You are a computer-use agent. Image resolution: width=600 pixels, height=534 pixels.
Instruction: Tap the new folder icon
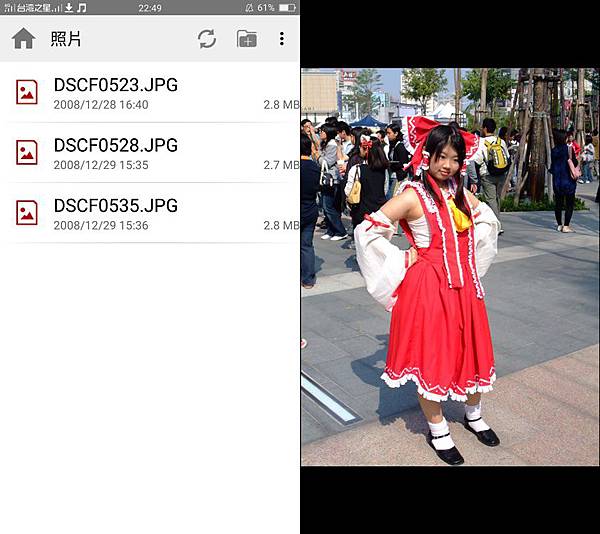click(x=247, y=39)
